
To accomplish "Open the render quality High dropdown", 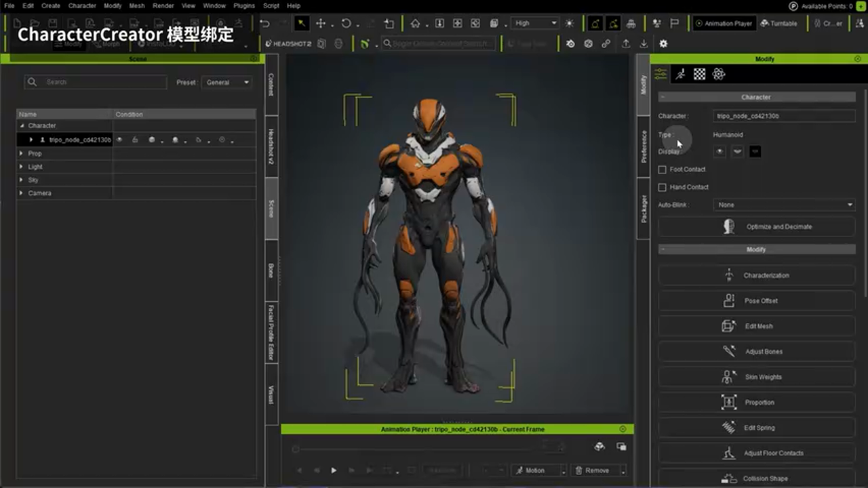I will (x=534, y=24).
